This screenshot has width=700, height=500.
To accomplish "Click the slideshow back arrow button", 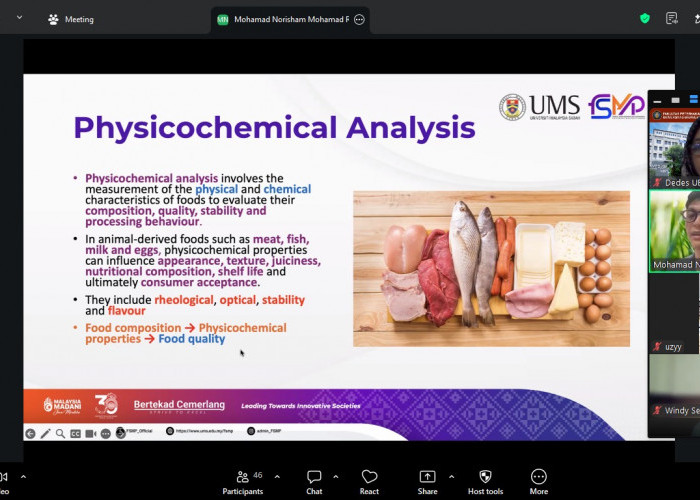I will pyautogui.click(x=30, y=433).
